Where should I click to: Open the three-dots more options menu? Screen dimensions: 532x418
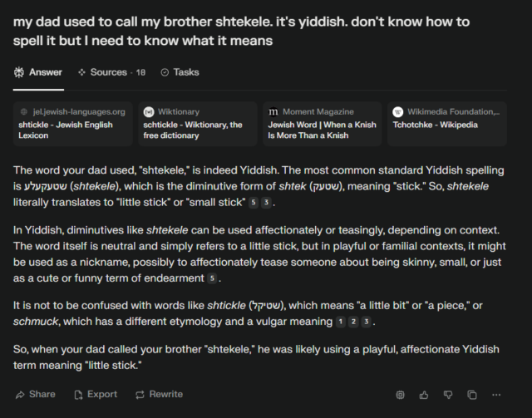pos(496,395)
